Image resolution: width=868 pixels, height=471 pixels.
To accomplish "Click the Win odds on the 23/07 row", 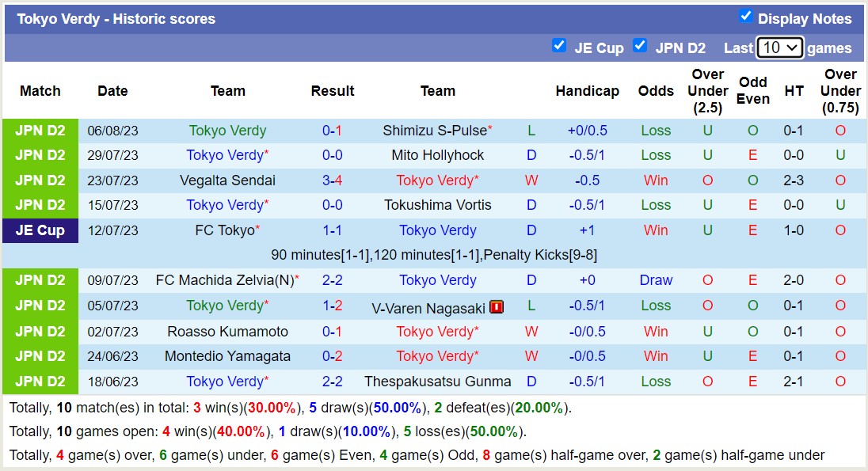I will coord(656,180).
